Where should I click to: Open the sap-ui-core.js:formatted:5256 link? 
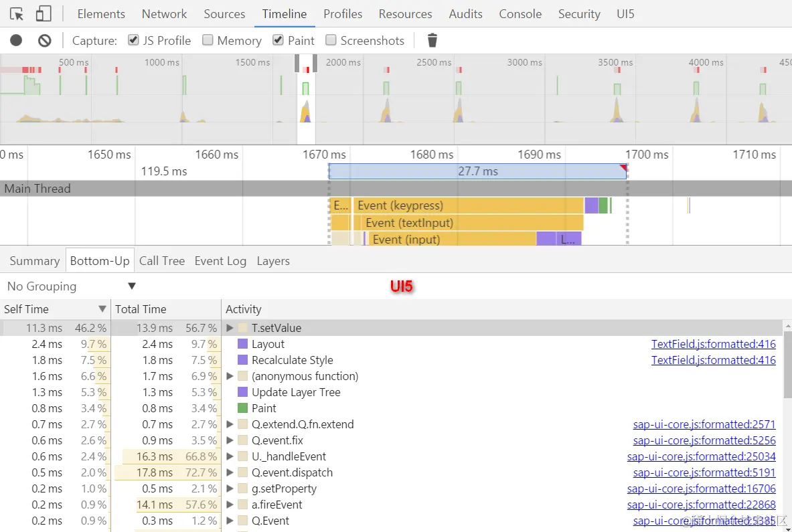[x=704, y=440]
